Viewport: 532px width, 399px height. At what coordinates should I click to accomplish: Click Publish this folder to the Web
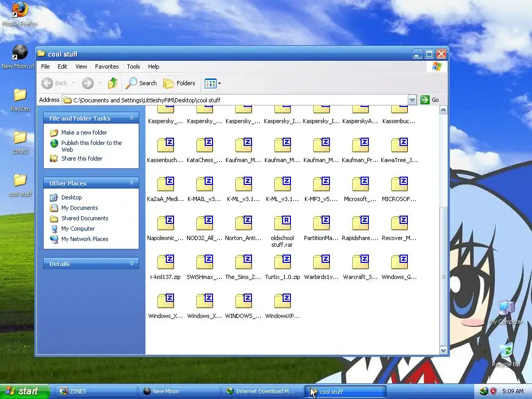click(86, 146)
